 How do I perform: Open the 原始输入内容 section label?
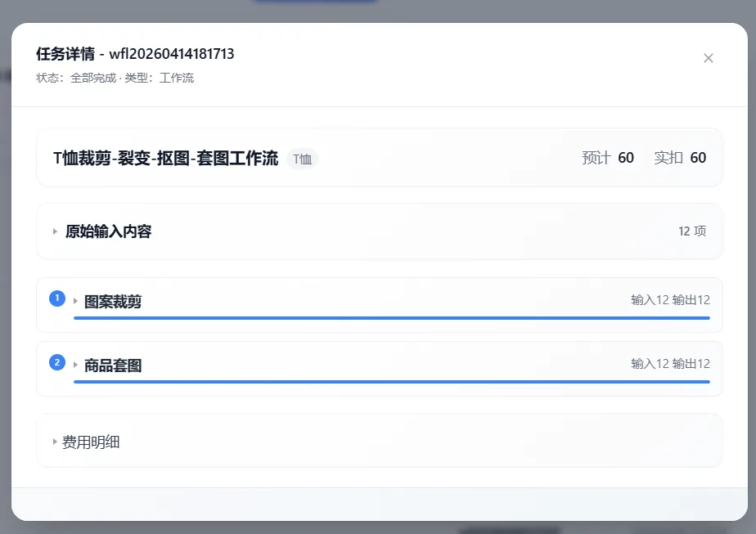[108, 231]
